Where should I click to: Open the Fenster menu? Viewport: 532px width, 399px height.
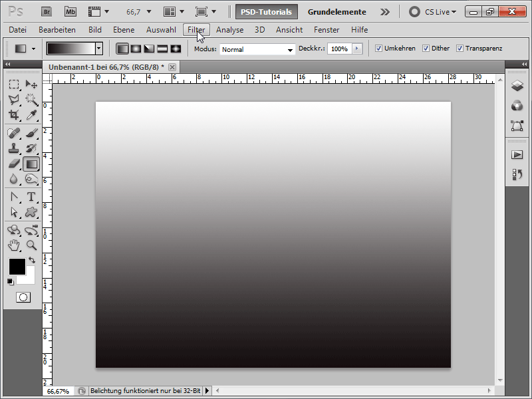click(327, 30)
